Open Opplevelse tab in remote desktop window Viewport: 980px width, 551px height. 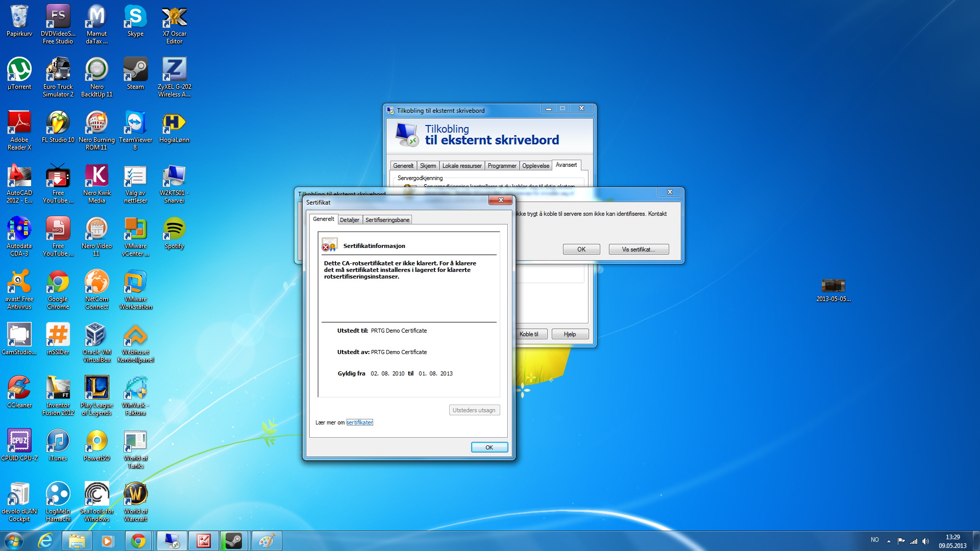[536, 166]
